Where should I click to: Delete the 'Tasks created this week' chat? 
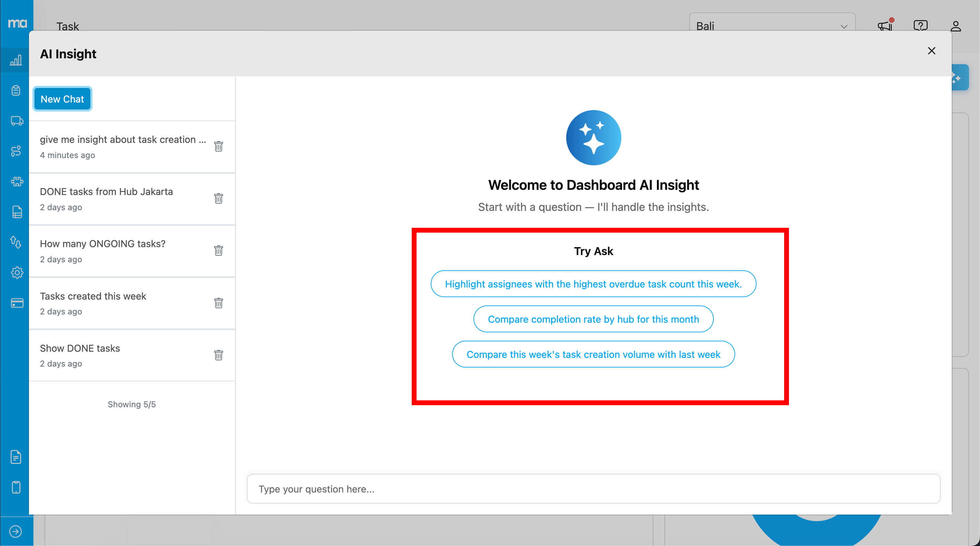tap(218, 303)
